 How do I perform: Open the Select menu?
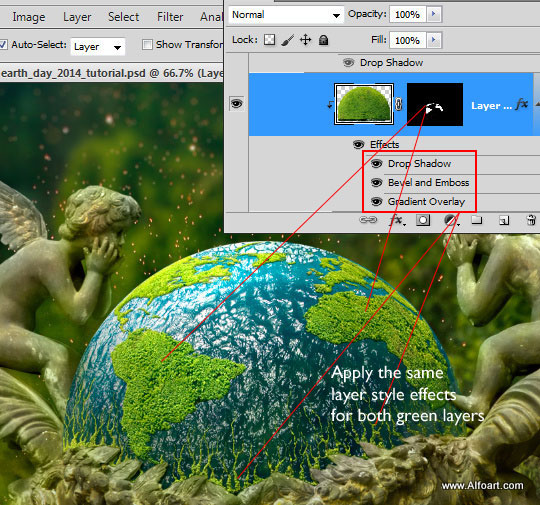123,17
